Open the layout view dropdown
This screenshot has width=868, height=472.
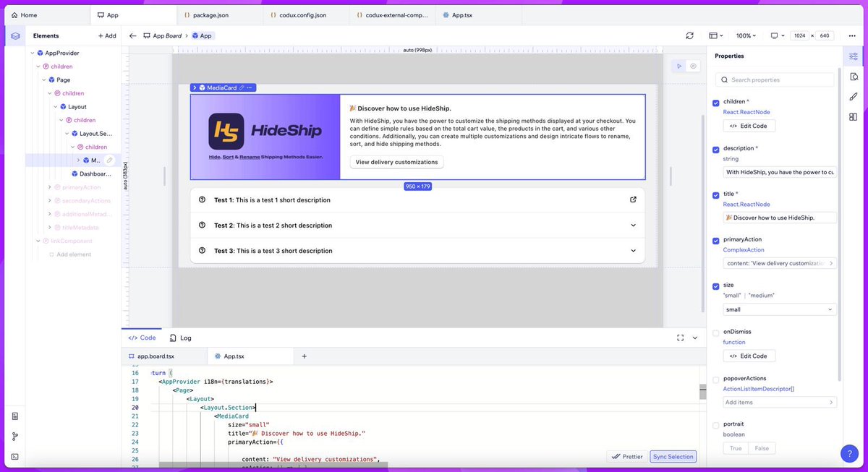[716, 35]
